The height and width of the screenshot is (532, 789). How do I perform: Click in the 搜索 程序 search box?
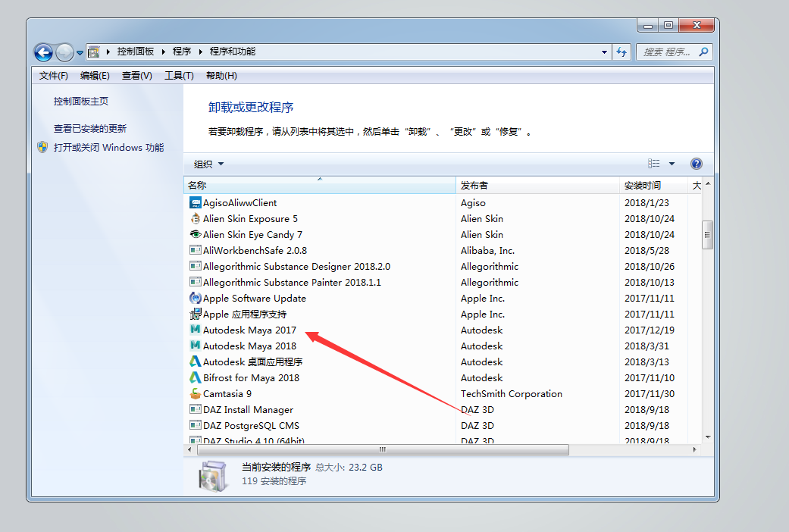point(667,52)
